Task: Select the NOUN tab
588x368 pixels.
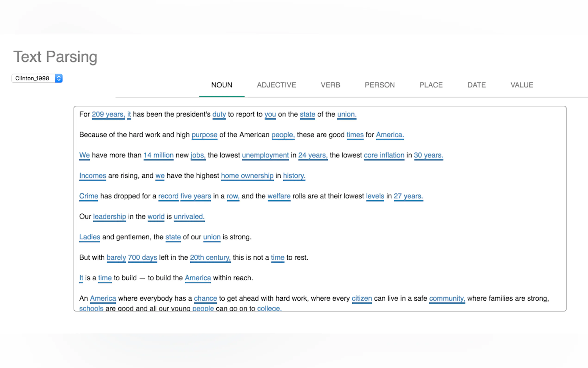Action: coord(222,85)
